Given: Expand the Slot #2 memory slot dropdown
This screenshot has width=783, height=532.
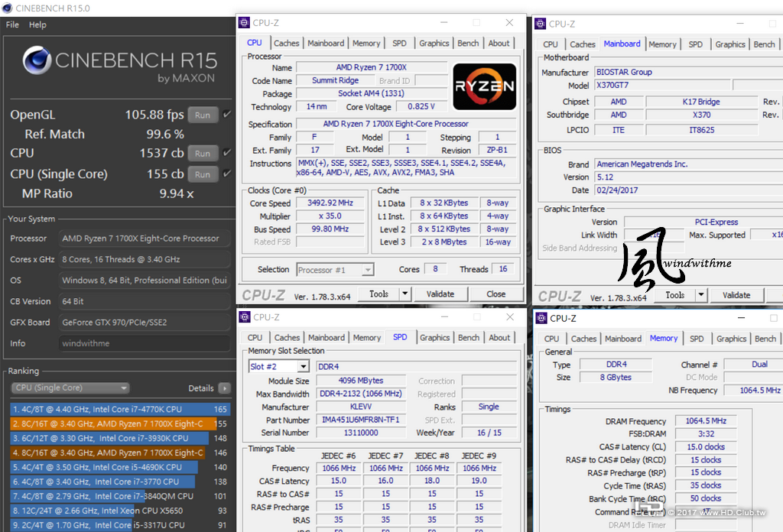Looking at the screenshot, I should (303, 367).
